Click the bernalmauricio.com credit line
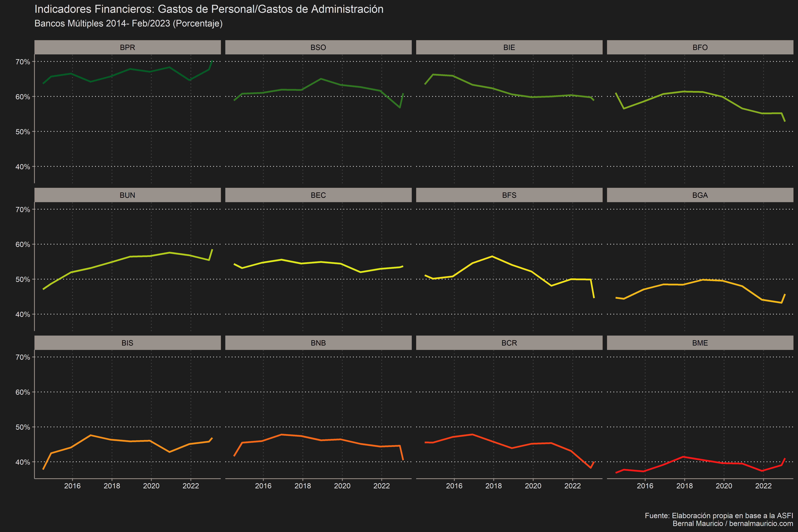 point(733,523)
